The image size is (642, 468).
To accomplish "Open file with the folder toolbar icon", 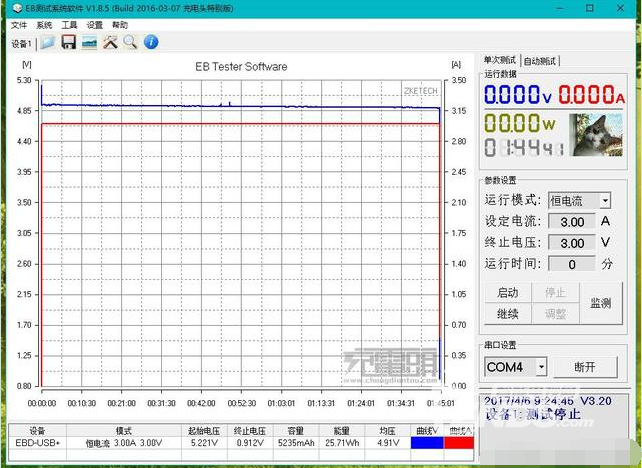I will [47, 42].
